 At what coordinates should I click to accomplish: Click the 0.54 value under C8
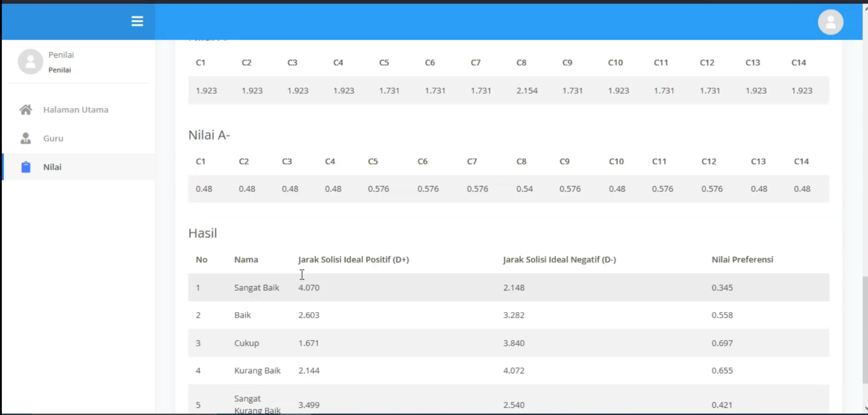click(525, 189)
